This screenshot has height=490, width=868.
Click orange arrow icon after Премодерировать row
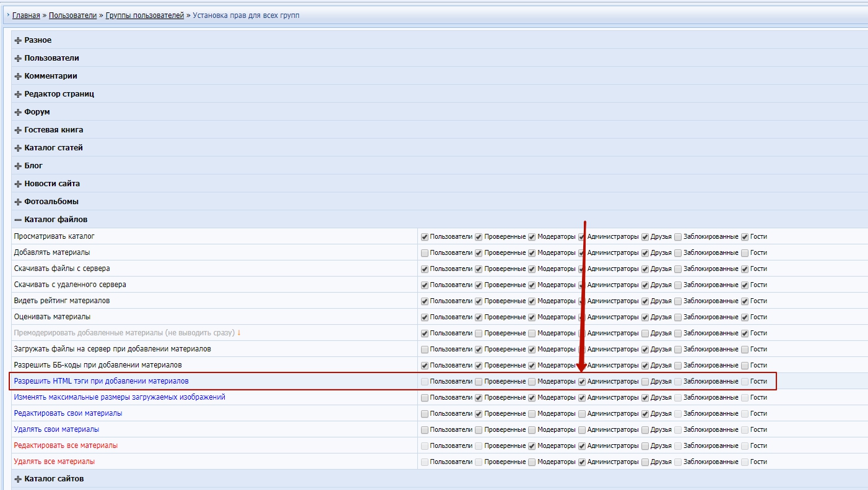point(239,333)
